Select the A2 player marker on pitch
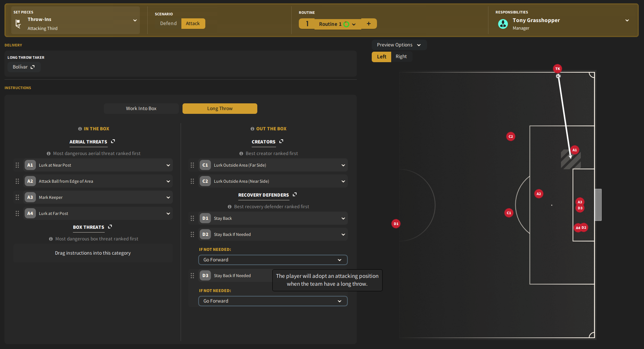 pyautogui.click(x=539, y=194)
